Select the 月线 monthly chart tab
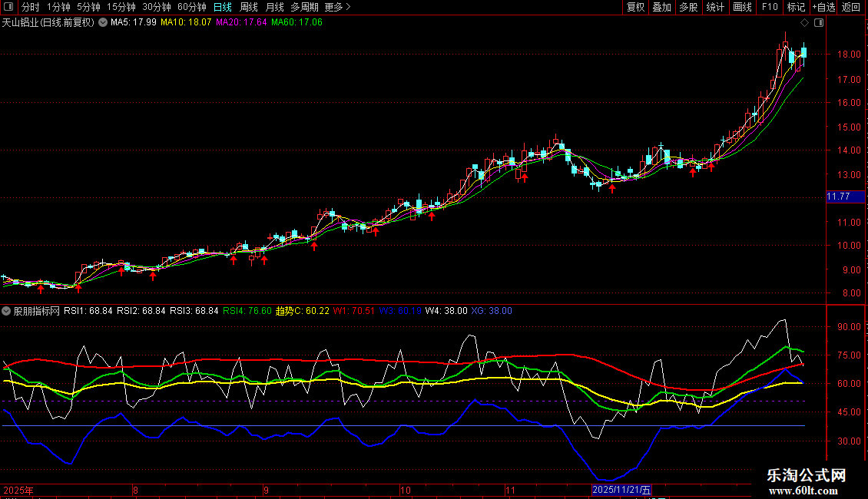This screenshot has height=499, width=868. click(x=274, y=7)
